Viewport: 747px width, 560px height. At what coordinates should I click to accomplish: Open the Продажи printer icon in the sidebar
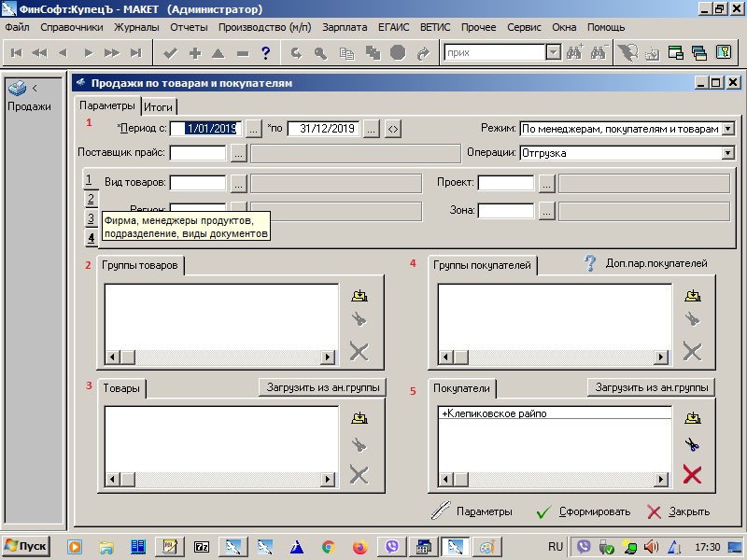pos(18,89)
